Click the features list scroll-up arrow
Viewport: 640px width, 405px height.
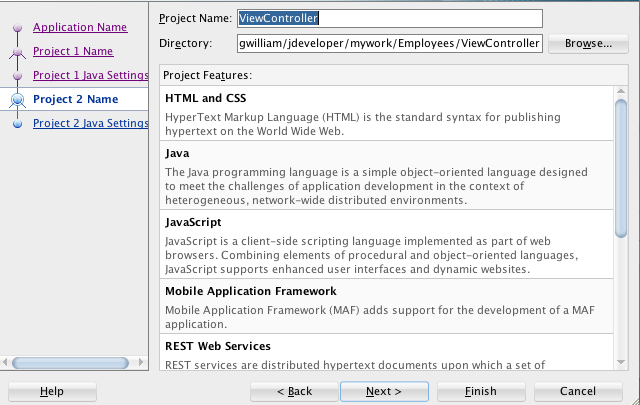click(621, 91)
